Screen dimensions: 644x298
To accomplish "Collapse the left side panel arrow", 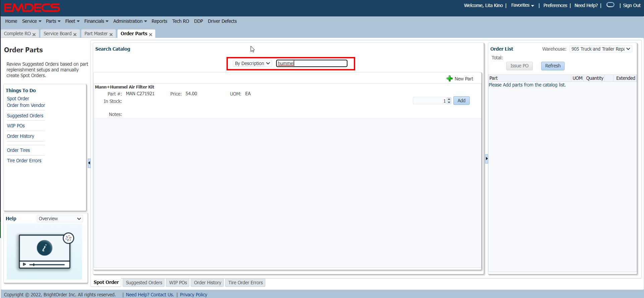I will [89, 163].
